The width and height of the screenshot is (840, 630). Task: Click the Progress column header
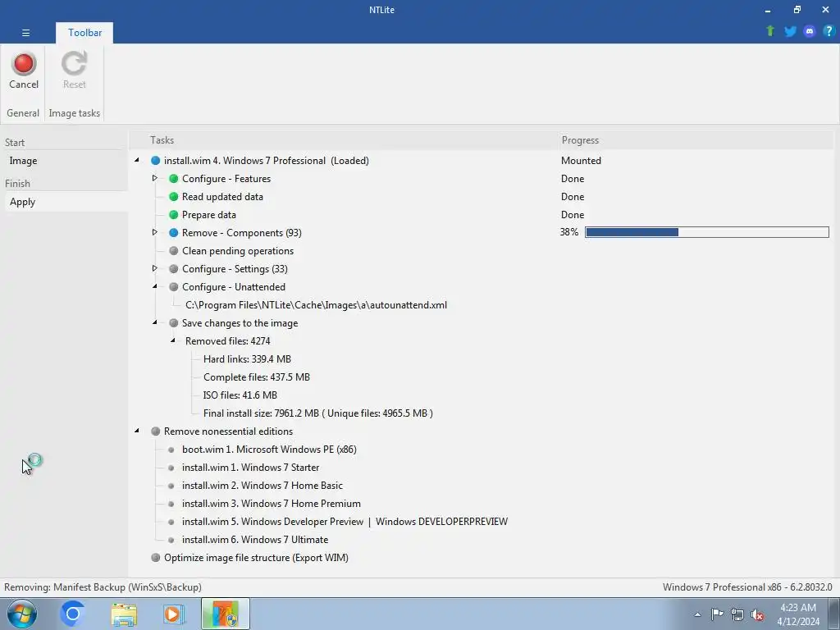pyautogui.click(x=696, y=140)
